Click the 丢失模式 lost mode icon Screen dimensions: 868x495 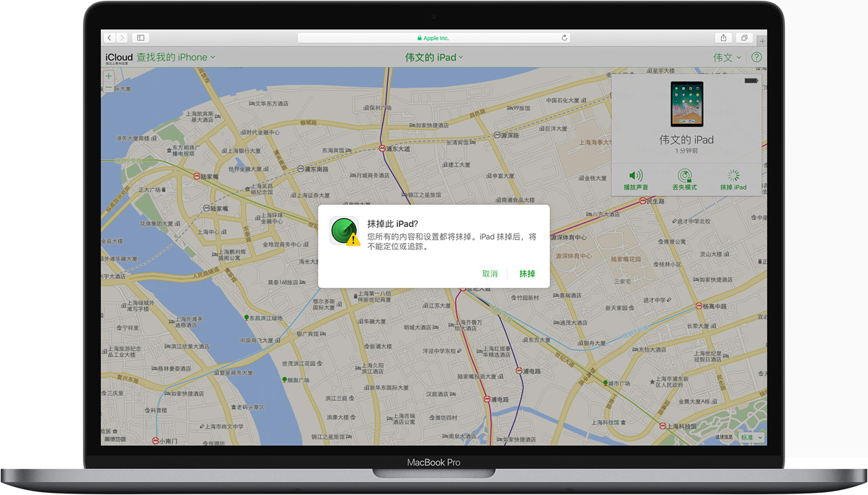684,176
